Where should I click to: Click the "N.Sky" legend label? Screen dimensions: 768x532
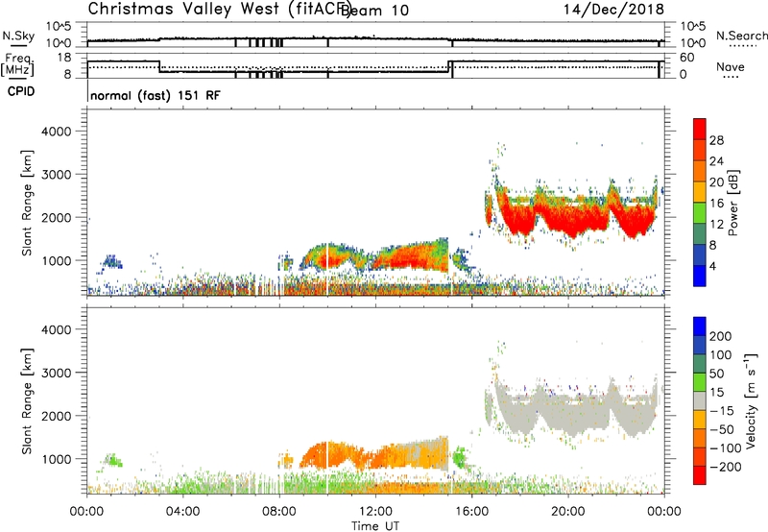click(18, 36)
